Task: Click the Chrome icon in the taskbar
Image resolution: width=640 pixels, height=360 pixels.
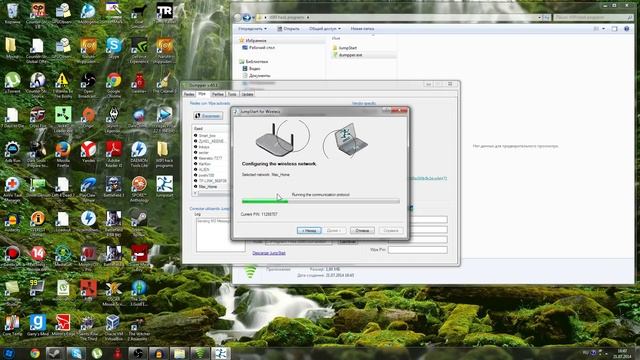Action: [35, 353]
